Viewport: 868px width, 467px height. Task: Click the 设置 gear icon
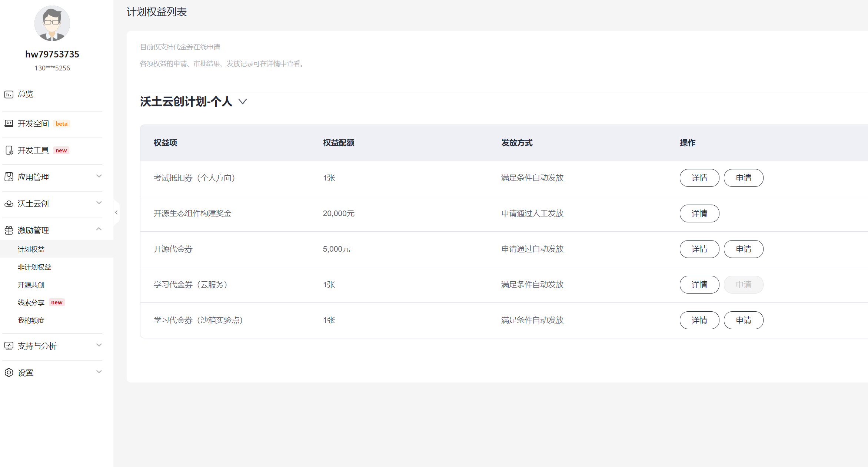tap(9, 372)
